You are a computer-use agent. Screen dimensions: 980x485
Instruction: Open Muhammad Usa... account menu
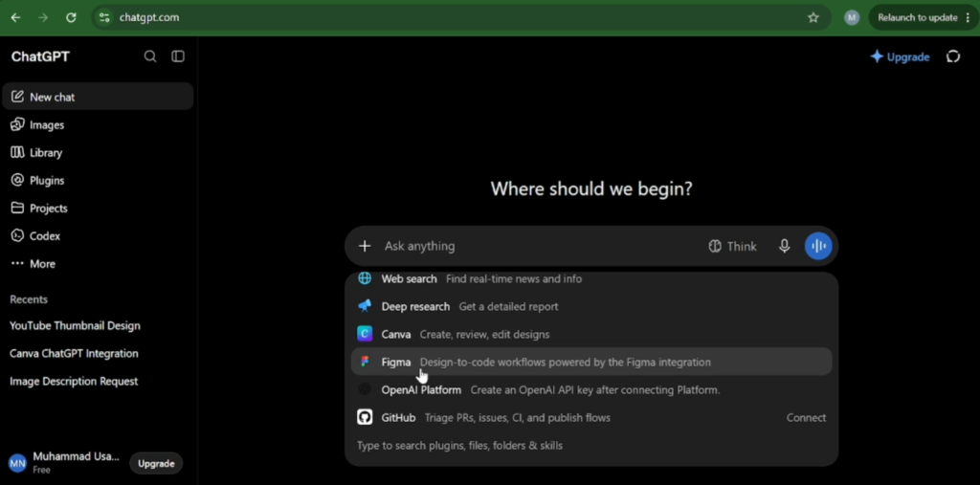(64, 463)
